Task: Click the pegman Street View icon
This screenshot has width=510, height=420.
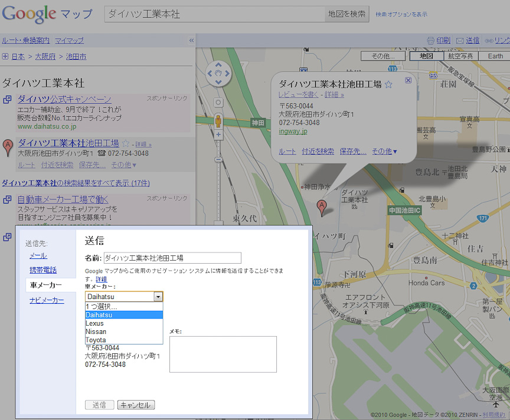Action: [x=218, y=120]
